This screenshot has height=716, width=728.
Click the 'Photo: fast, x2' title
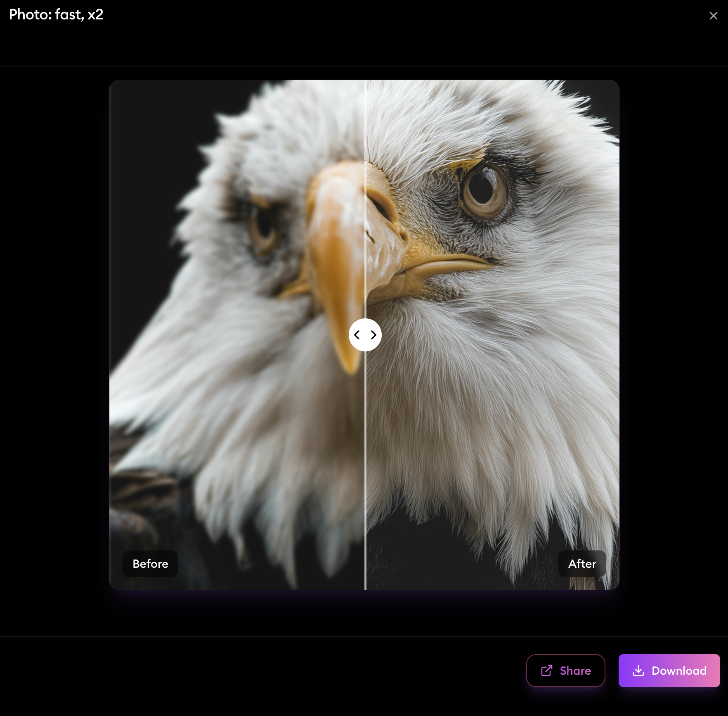click(x=56, y=14)
